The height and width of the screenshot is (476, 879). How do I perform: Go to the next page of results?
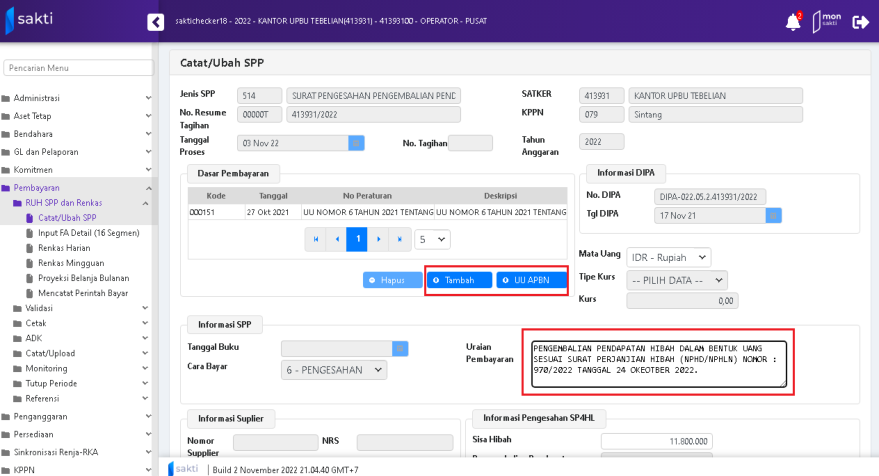click(379, 240)
